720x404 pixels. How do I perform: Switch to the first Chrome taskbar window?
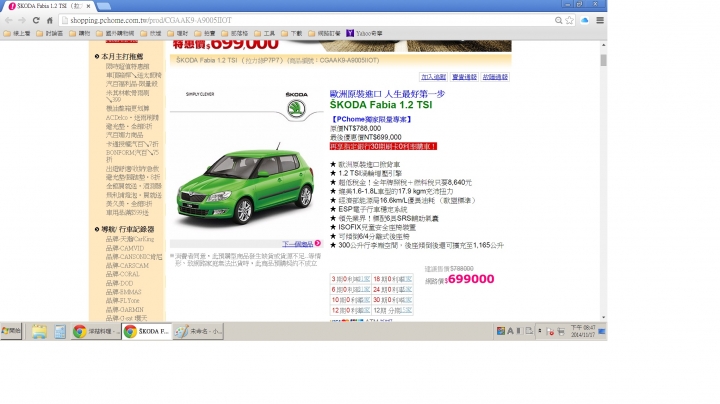click(96, 331)
